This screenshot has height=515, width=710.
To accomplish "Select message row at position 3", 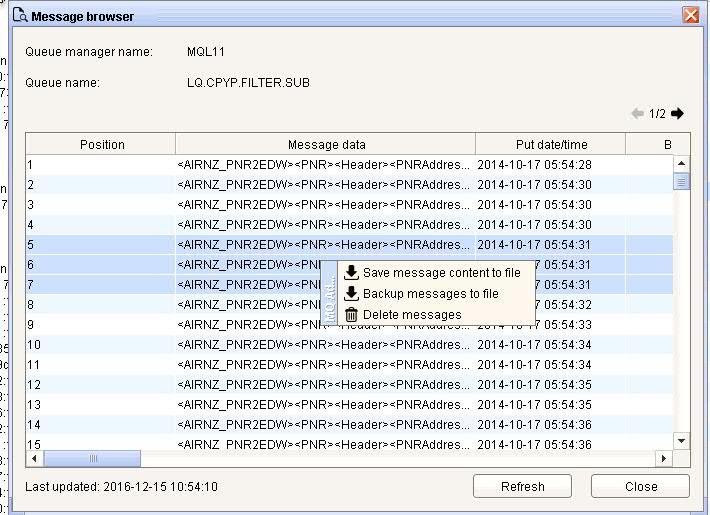I will pos(349,204).
